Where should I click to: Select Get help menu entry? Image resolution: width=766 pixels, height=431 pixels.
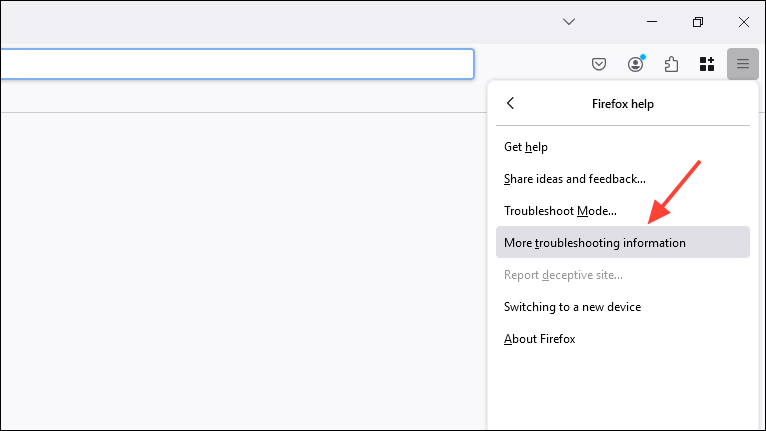click(622, 147)
